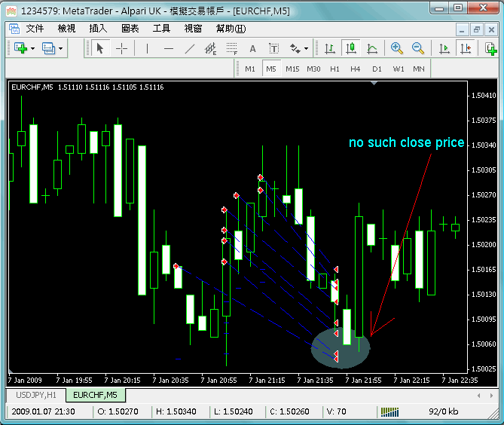Switch to the M15 timeframe

point(292,69)
